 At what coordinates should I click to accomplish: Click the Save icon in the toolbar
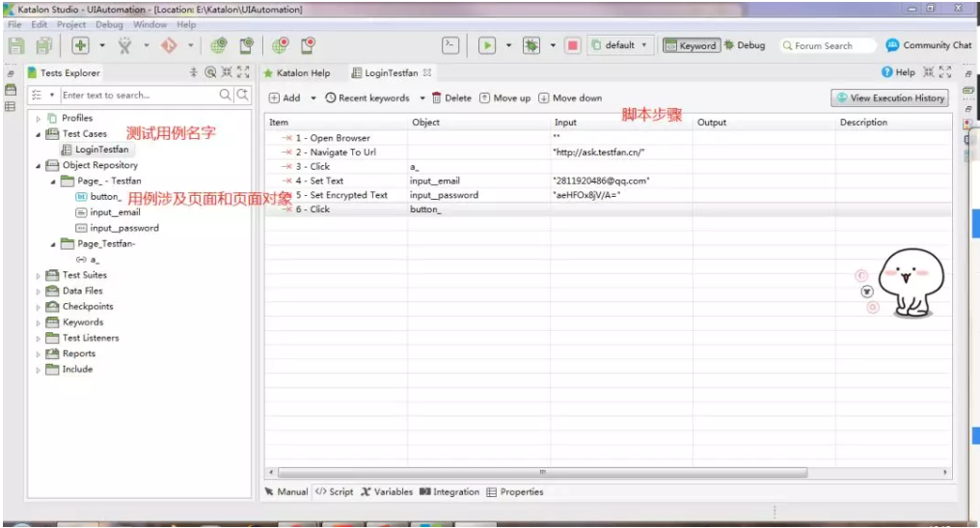tap(16, 45)
